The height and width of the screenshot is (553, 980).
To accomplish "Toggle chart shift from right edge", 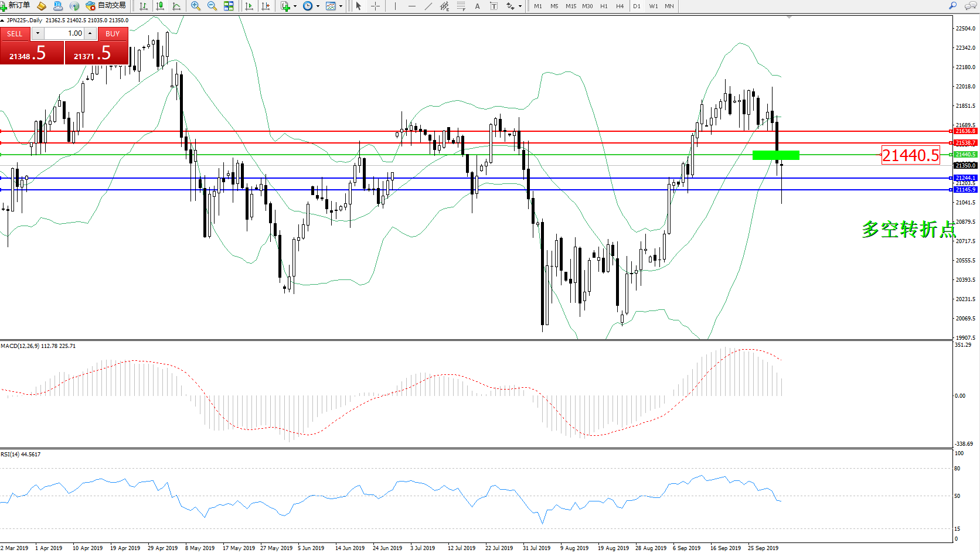I will point(266,6).
